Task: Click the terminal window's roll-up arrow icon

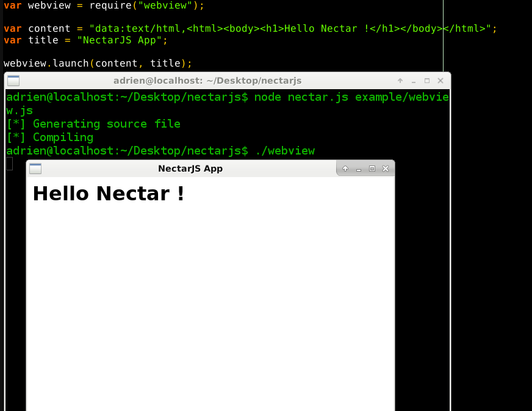Action: (400, 80)
